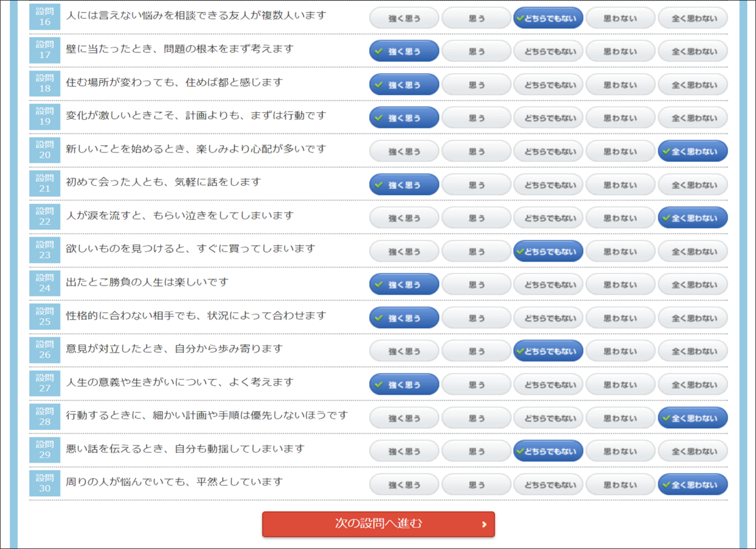Select 思わない for question 23
Image resolution: width=756 pixels, height=549 pixels.
(x=621, y=251)
